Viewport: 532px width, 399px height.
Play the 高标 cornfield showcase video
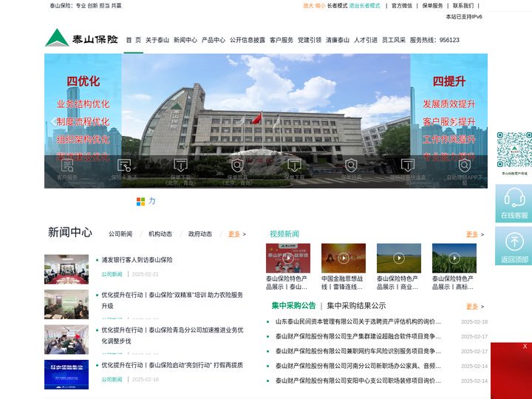pyautogui.click(x=454, y=258)
